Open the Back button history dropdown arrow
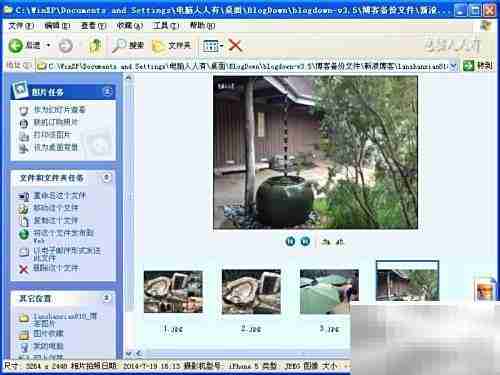This screenshot has height=375, width=500. pos(48,45)
